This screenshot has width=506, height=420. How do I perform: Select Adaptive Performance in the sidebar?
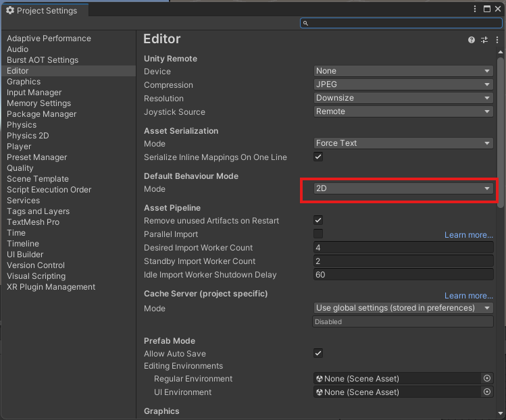click(x=49, y=38)
